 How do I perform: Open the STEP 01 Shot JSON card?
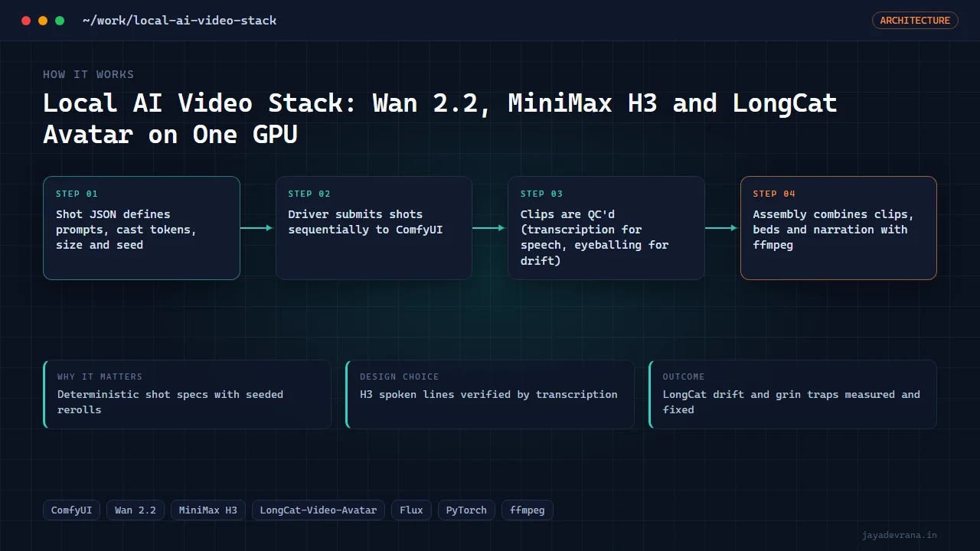click(142, 228)
